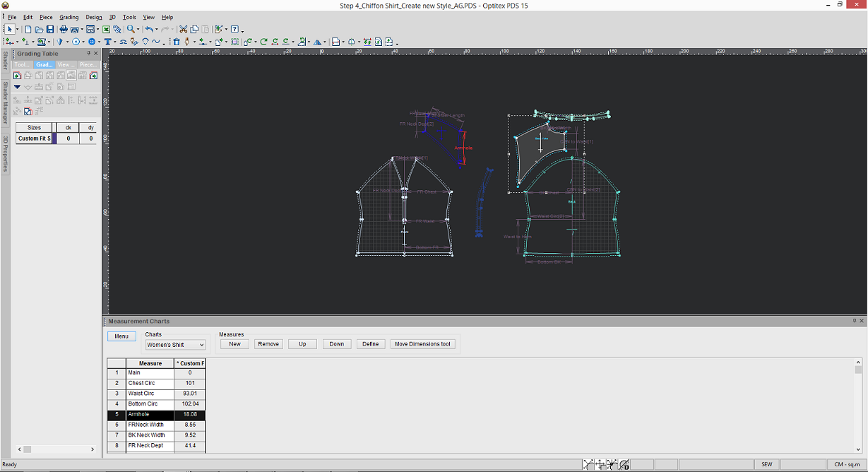The width and height of the screenshot is (868, 472).
Task: Click the printer icon
Action: tap(64, 29)
